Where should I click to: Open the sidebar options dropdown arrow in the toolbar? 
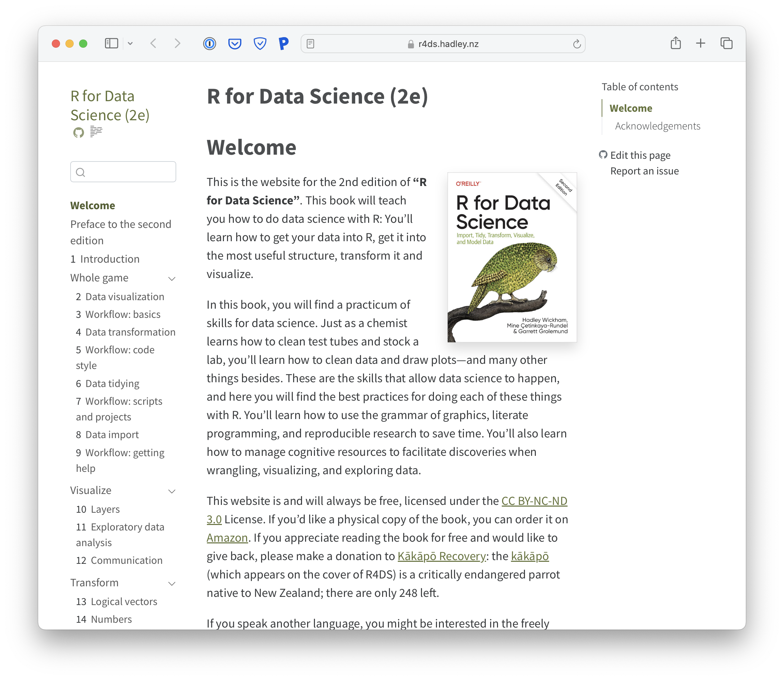click(130, 44)
